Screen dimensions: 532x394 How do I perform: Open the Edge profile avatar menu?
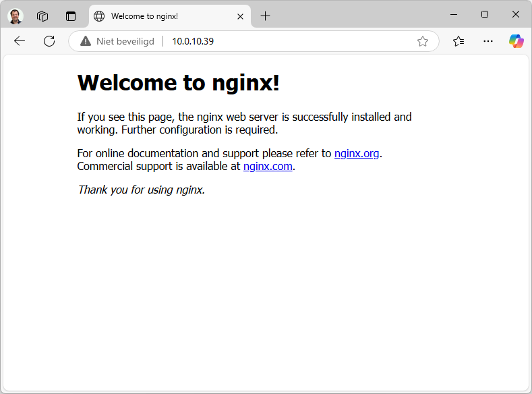click(16, 16)
